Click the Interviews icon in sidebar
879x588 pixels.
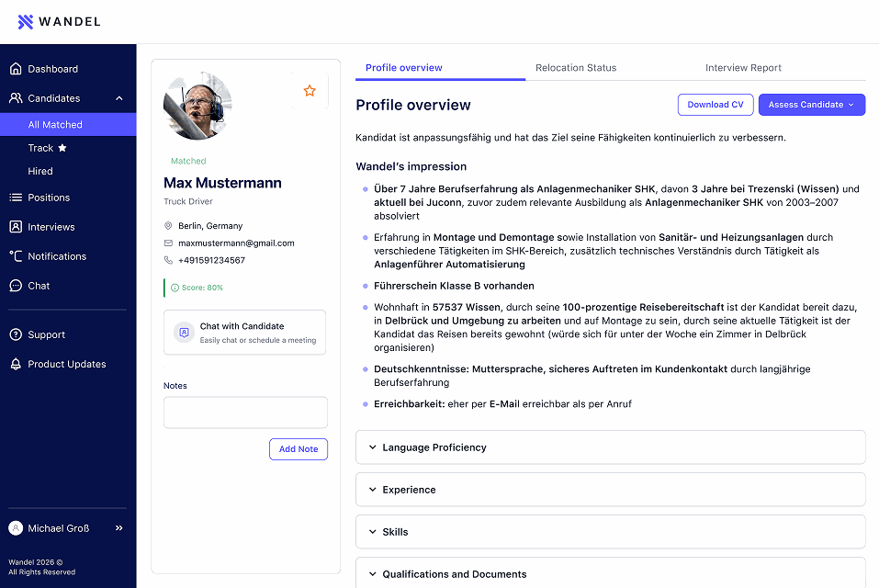coord(16,227)
